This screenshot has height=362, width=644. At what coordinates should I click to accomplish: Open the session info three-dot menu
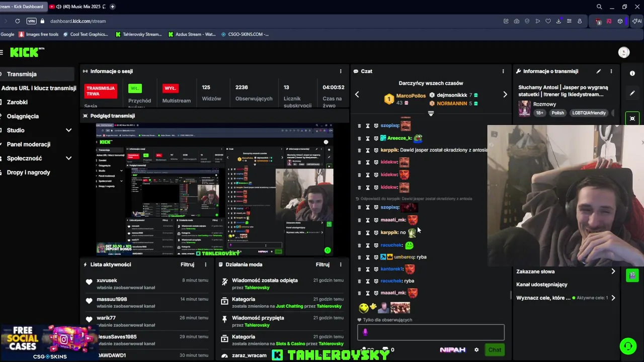tap(341, 71)
